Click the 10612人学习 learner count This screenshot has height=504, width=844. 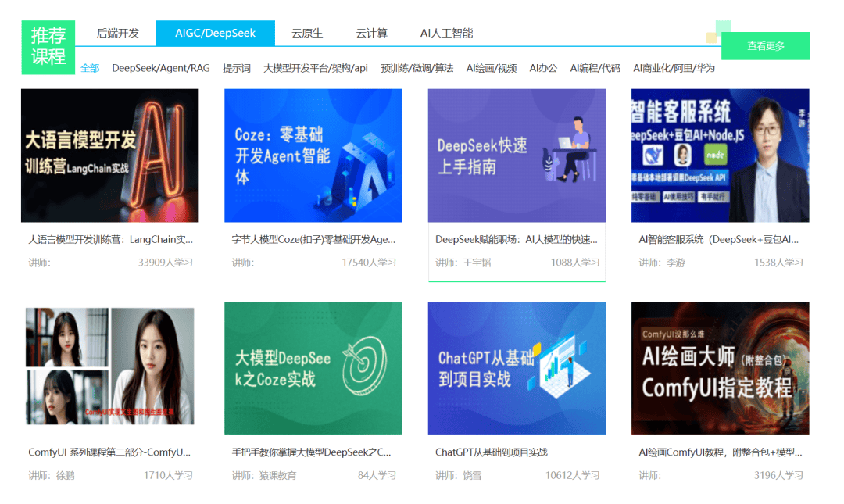pos(572,475)
